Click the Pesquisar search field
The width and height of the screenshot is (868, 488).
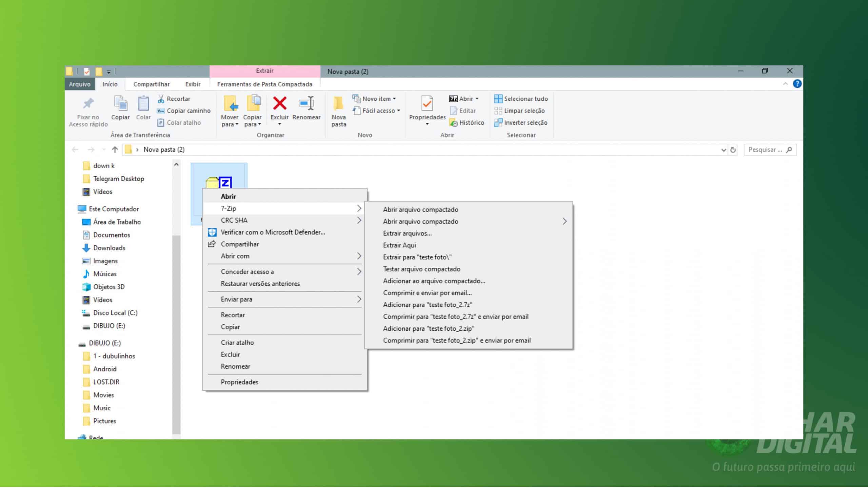(x=765, y=149)
